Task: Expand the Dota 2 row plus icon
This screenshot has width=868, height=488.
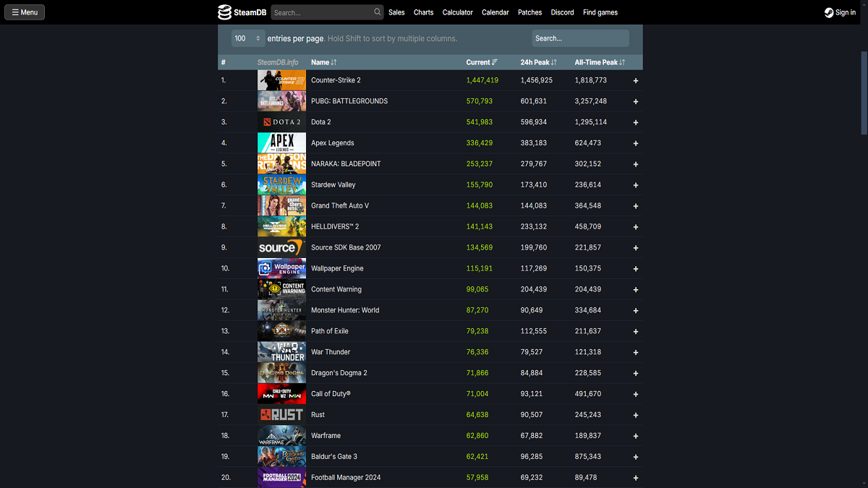Action: point(636,122)
